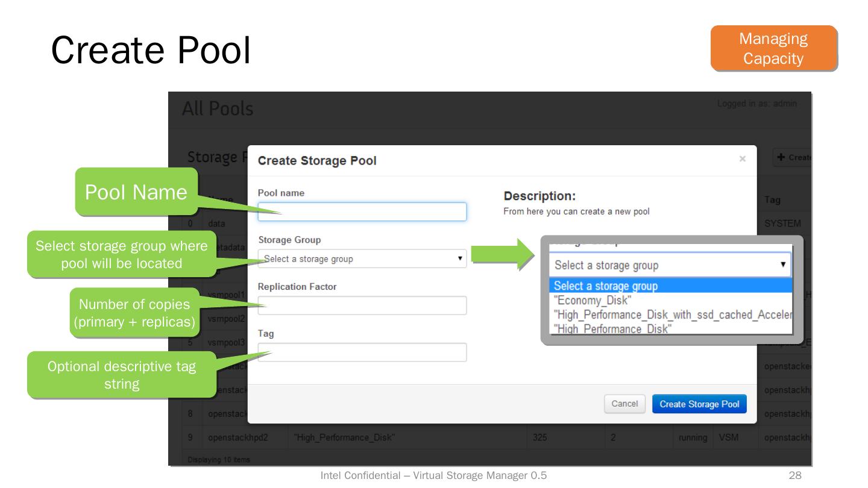The height and width of the screenshot is (488, 868).
Task: Open the Storage Group dropdown in form
Action: click(x=362, y=259)
